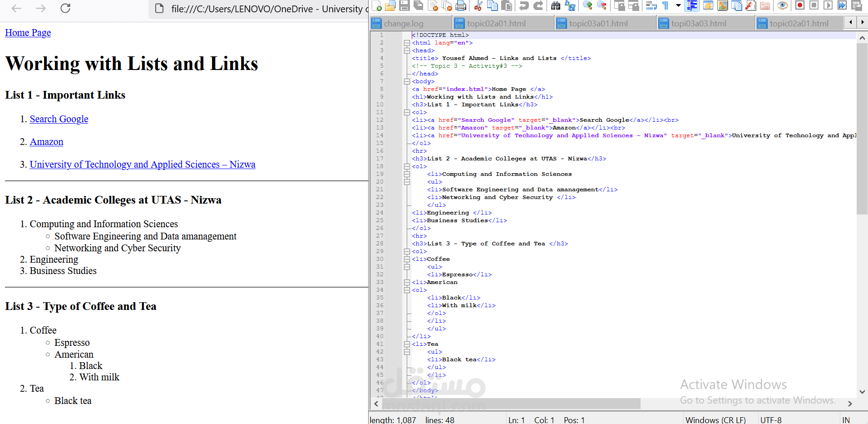The width and height of the screenshot is (868, 424).
Task: Collapse the ol fold marker on line 29
Action: pos(407,251)
